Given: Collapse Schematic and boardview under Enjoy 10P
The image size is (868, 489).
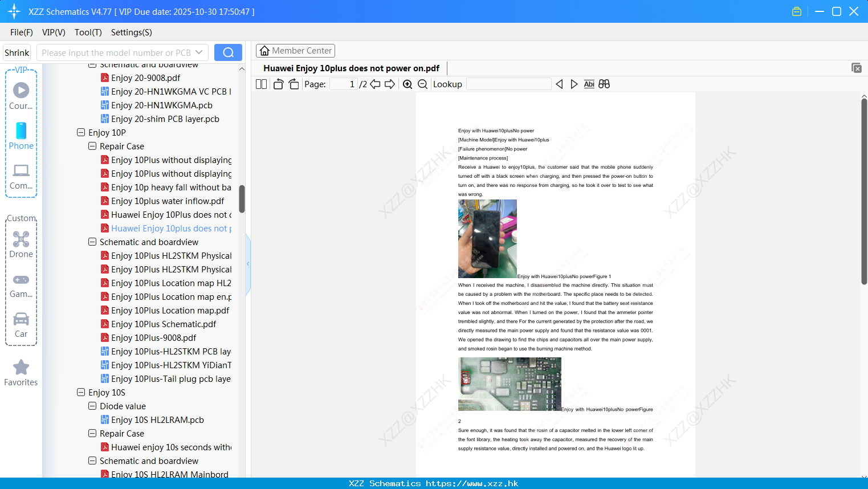Looking at the screenshot, I should (x=92, y=242).
